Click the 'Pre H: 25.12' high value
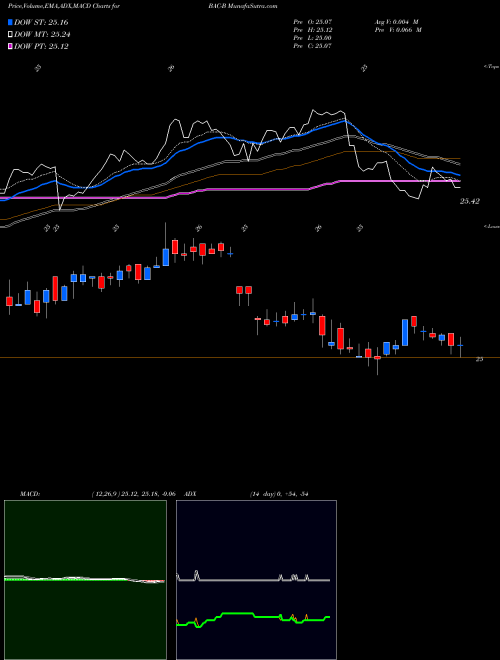500x660 pixels. pos(312,30)
